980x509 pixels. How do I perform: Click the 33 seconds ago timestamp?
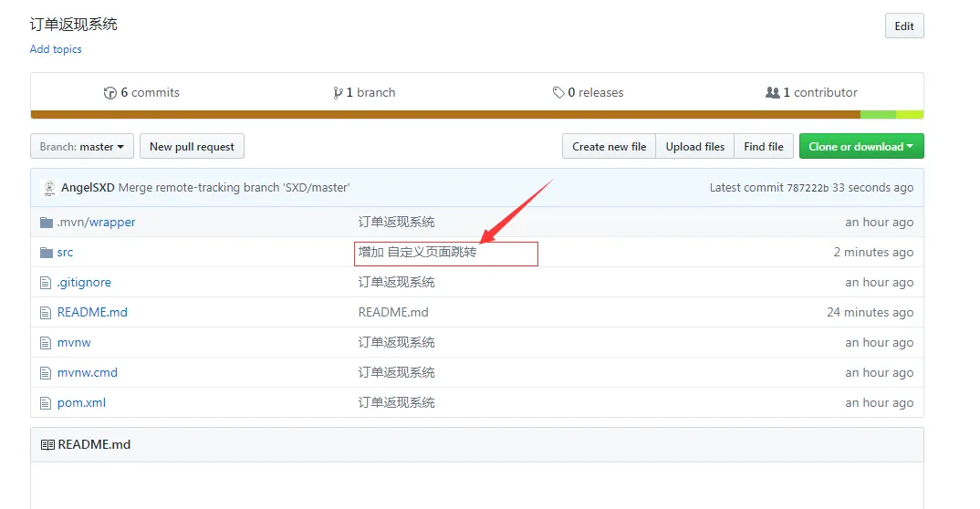872,187
